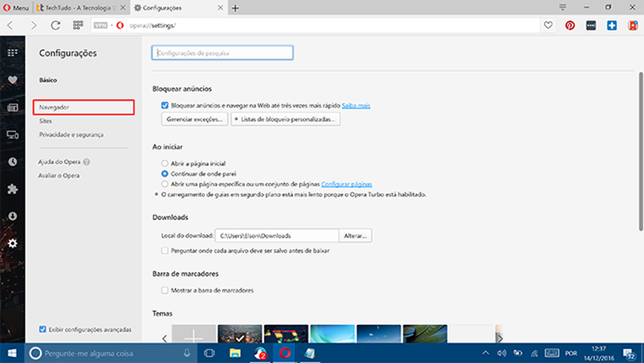Screen dimensions: 644x363
Task: Select the Abrir a página inicial radio button
Action: (165, 163)
